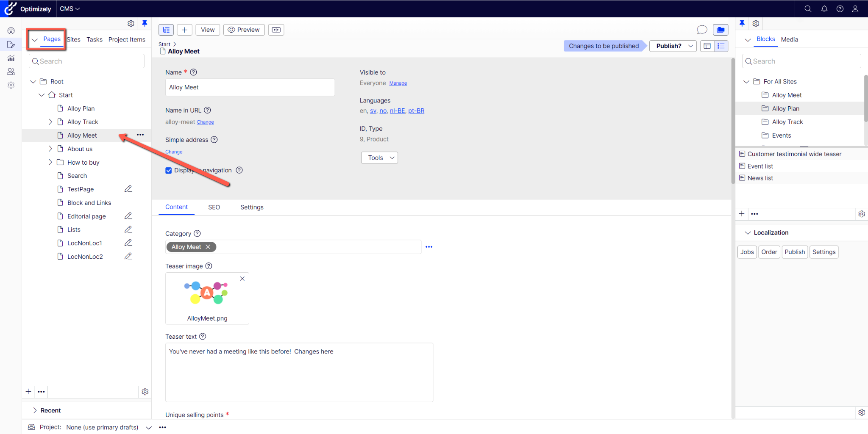This screenshot has width=868, height=434.
Task: Open the dashboard icon in left sidebar
Action: (11, 31)
